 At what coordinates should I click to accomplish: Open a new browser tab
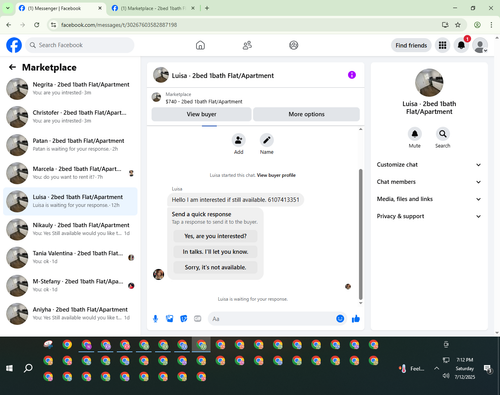pos(207,8)
